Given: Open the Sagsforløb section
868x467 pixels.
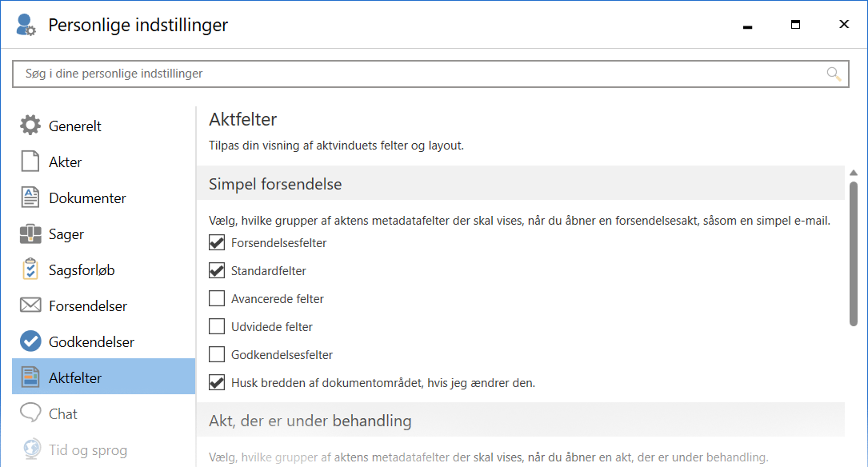Looking at the screenshot, I should pos(103,269).
